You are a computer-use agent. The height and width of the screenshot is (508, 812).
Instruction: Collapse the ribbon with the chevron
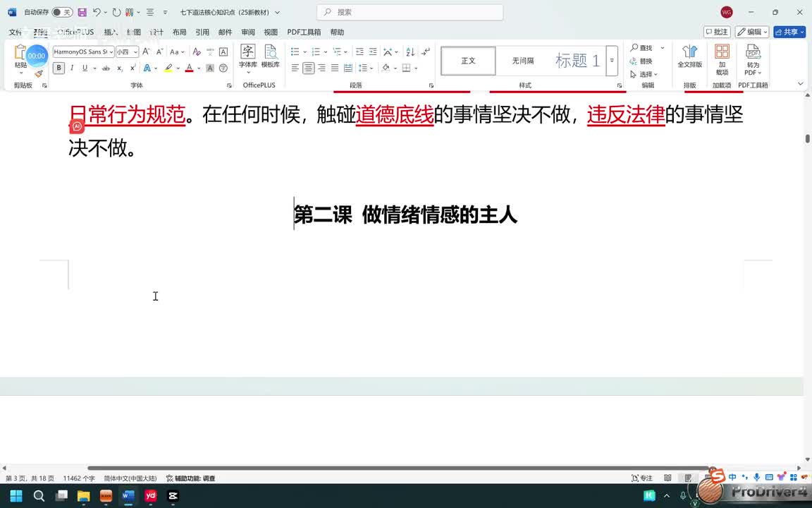[801, 84]
